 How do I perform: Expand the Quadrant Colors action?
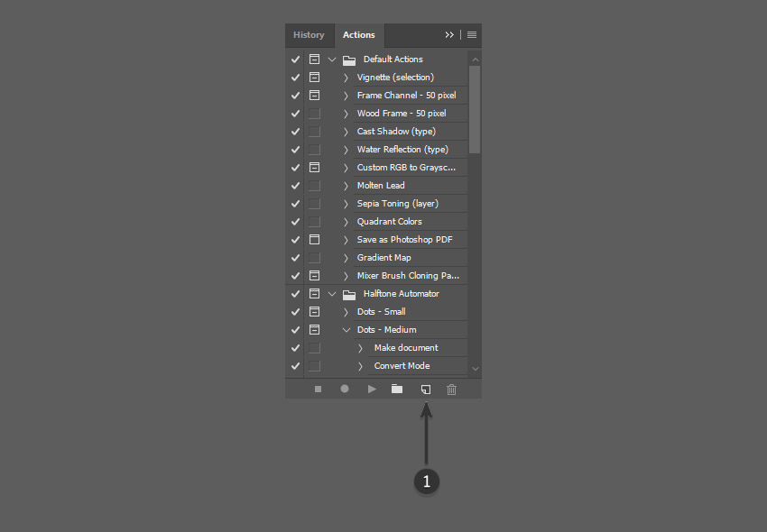pyautogui.click(x=346, y=222)
